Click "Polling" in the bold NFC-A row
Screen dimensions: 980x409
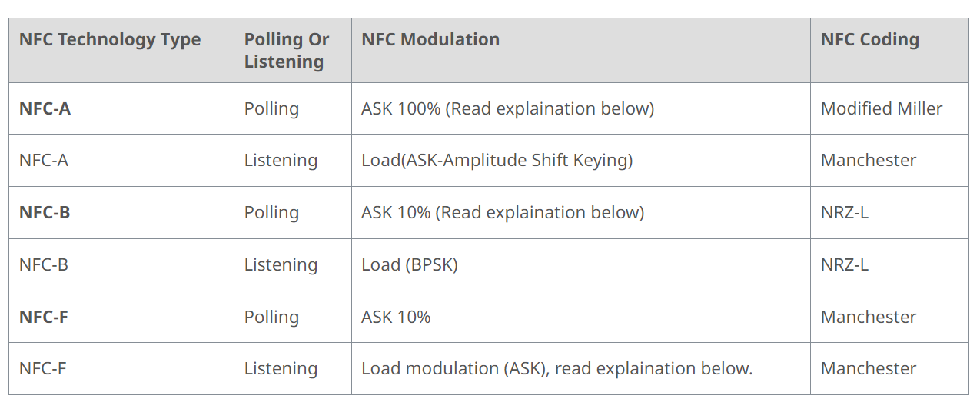click(x=271, y=109)
